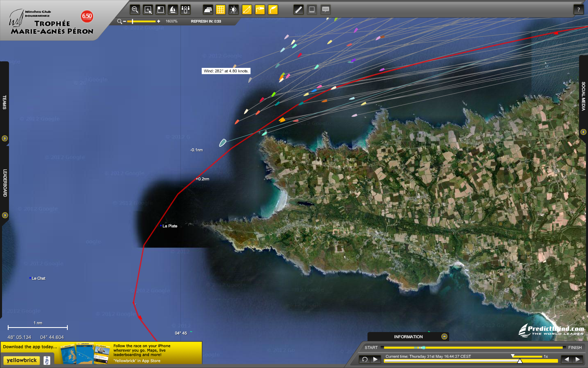This screenshot has width=588, height=368.
Task: Click the 04° 44.604 longitude readout
Action: (52, 337)
